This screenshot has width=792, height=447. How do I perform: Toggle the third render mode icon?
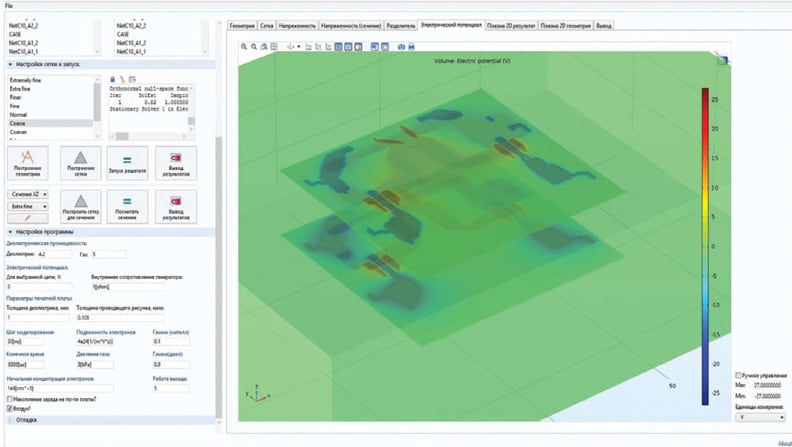coord(358,46)
